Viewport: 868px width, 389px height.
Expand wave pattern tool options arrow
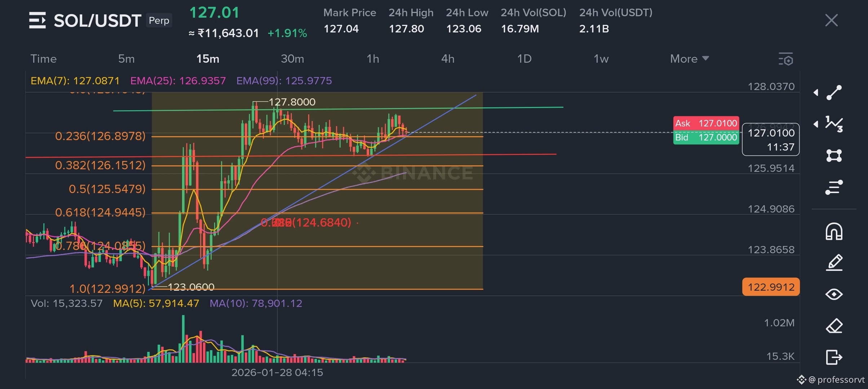816,124
